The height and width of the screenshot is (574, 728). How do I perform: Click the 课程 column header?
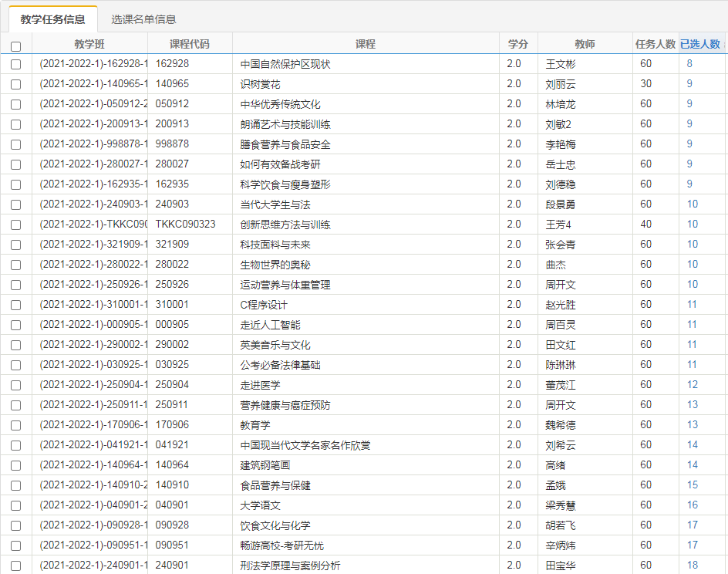[366, 44]
